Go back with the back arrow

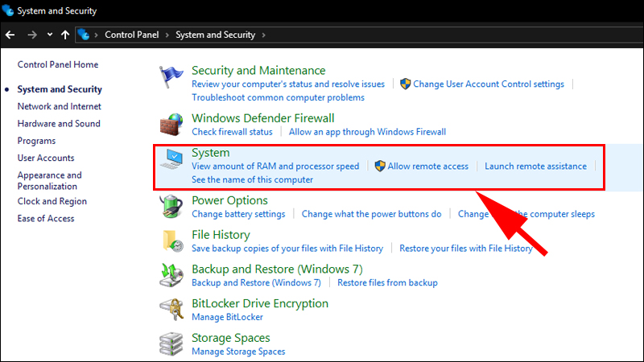tap(10, 35)
